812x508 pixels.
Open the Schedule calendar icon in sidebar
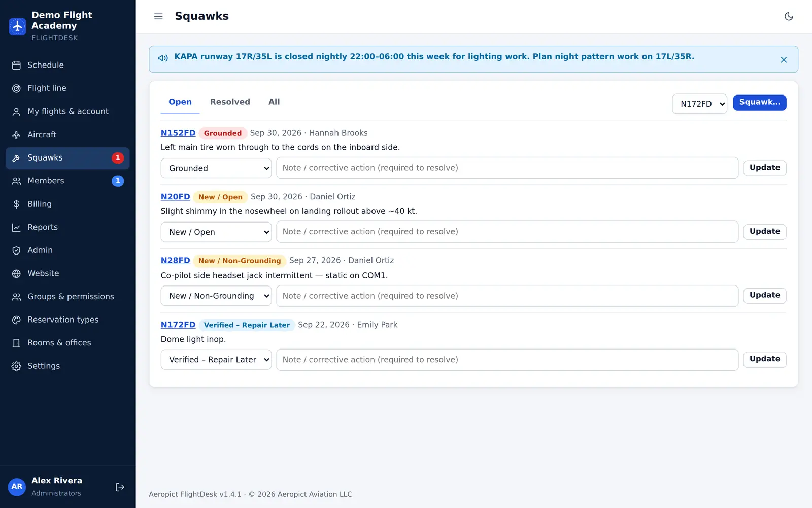pos(16,65)
